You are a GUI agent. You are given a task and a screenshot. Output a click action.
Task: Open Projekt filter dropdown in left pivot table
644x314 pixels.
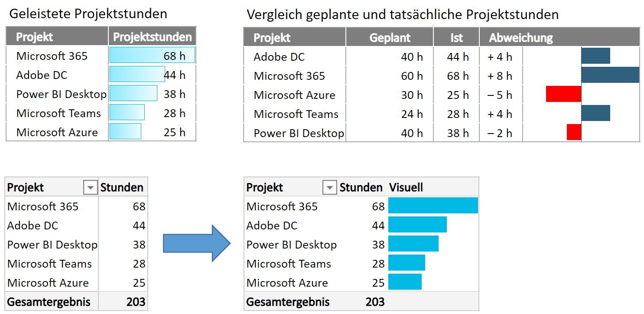pyautogui.click(x=90, y=187)
